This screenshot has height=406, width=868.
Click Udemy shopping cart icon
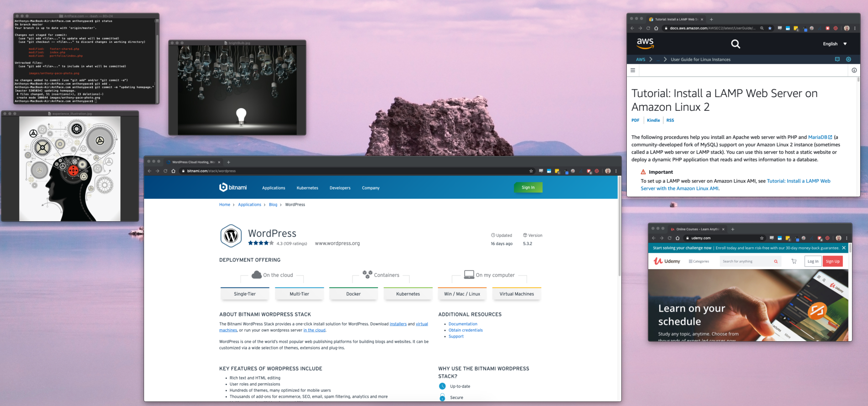pyautogui.click(x=794, y=261)
